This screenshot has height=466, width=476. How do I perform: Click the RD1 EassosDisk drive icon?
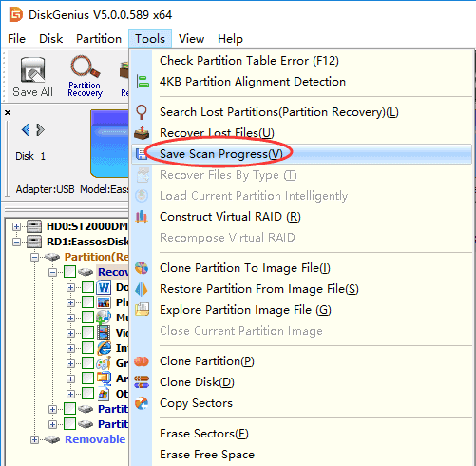point(34,242)
